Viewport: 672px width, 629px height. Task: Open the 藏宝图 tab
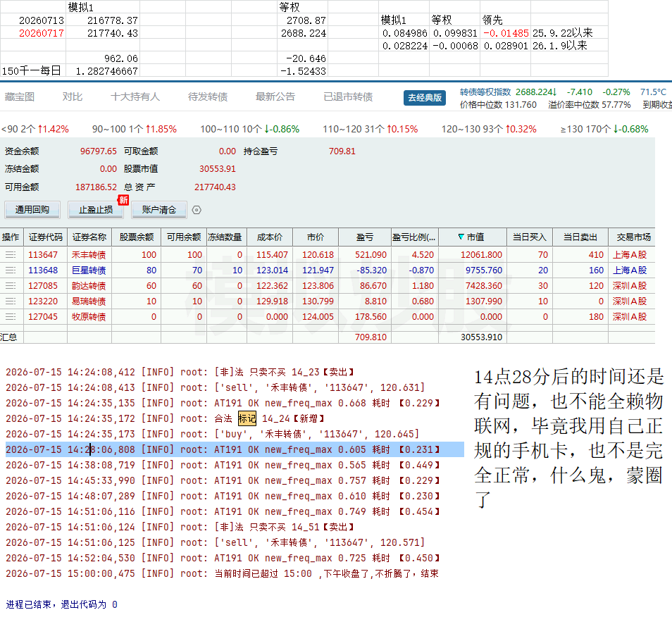[x=19, y=96]
